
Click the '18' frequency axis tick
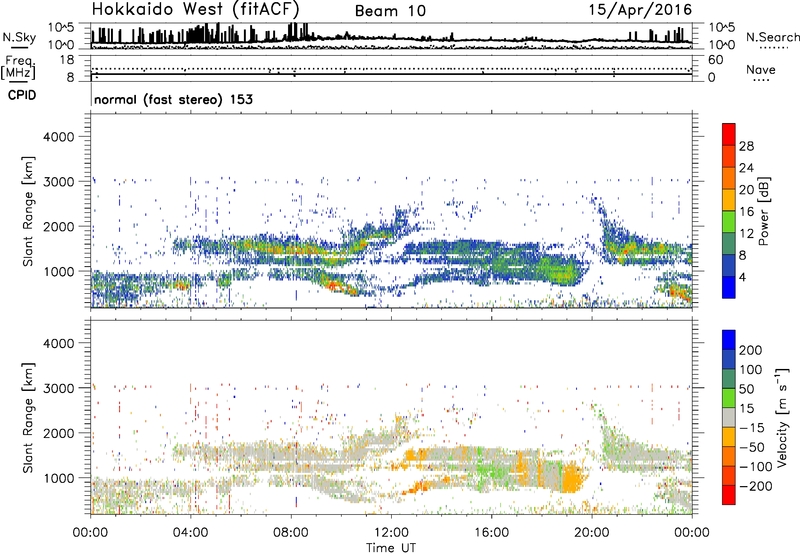[x=67, y=60]
